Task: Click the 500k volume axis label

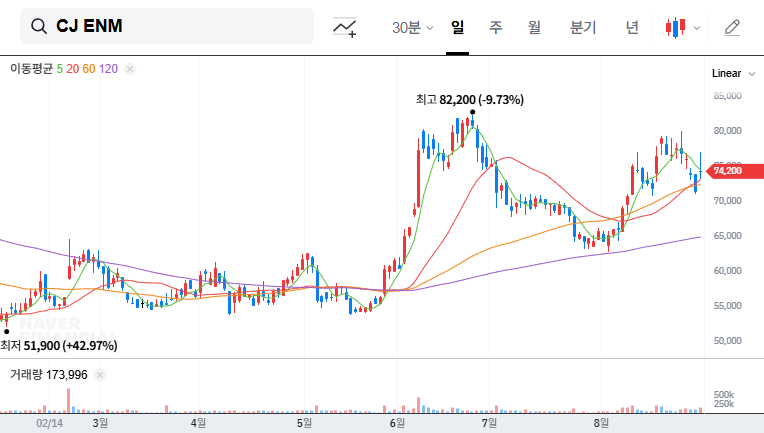Action: [x=724, y=395]
